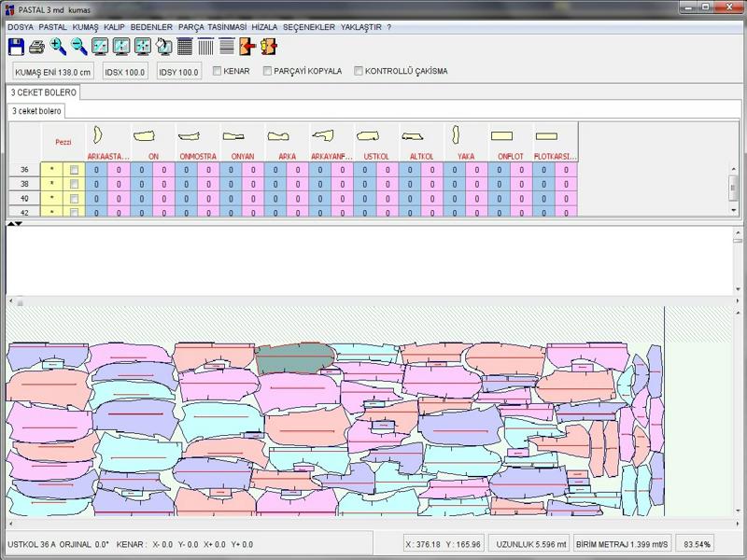The width and height of the screenshot is (747, 560).
Task: Open the BEDENLER menu
Action: (x=151, y=27)
